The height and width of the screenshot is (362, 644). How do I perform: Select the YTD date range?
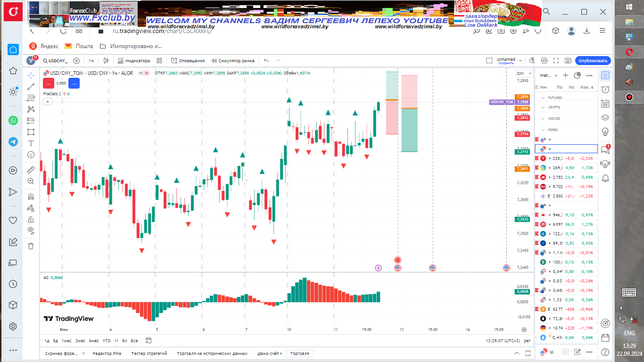[x=107, y=341]
